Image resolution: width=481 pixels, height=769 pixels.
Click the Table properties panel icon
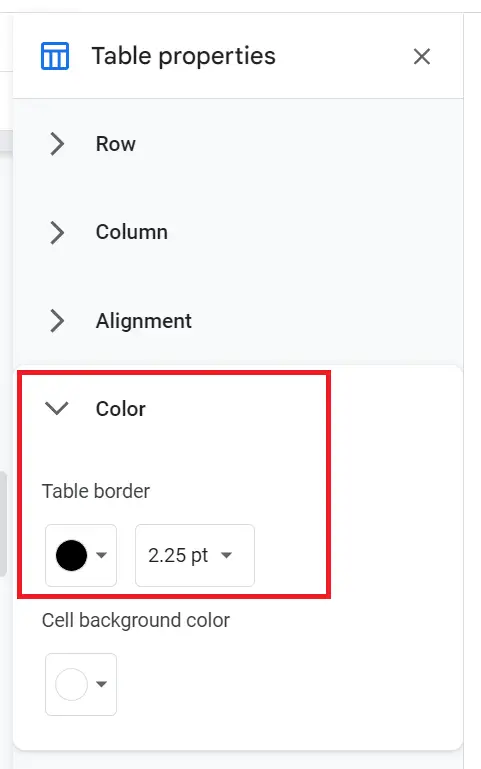(55, 56)
